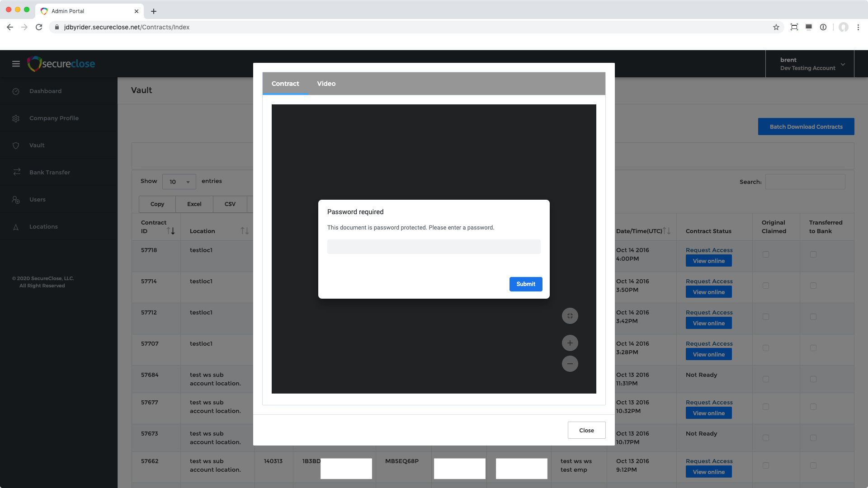Open Company Profile settings

[54, 118]
